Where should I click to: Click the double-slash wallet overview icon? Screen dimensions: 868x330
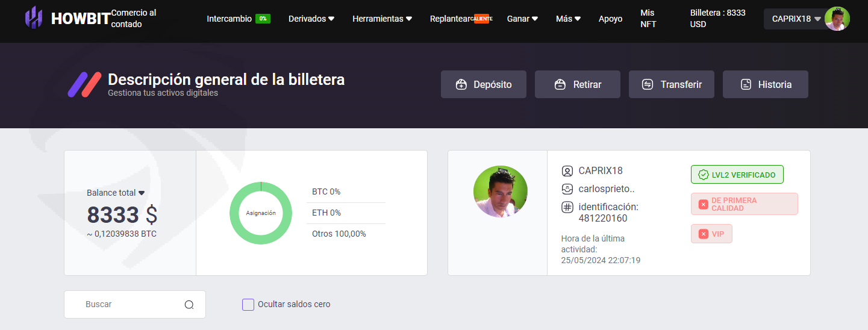click(x=84, y=84)
